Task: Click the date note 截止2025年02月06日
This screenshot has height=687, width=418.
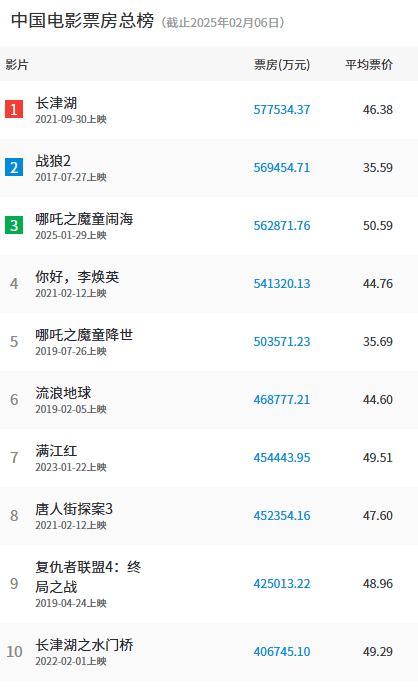Action: (x=223, y=22)
